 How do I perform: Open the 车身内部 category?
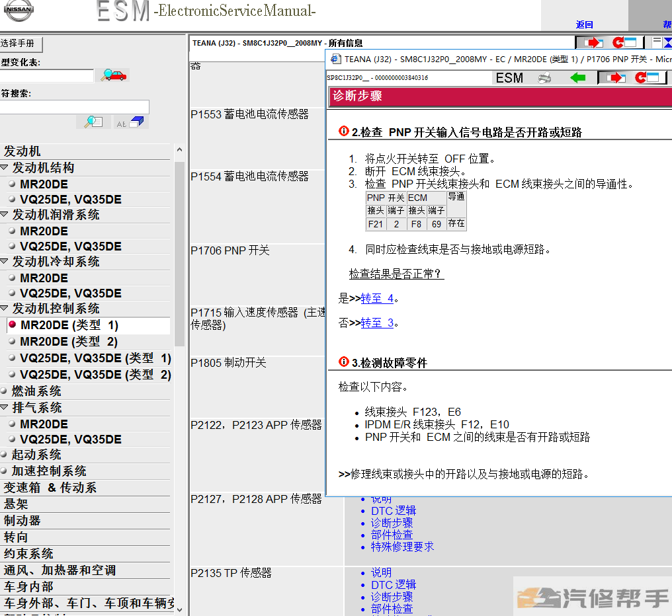pos(28,587)
